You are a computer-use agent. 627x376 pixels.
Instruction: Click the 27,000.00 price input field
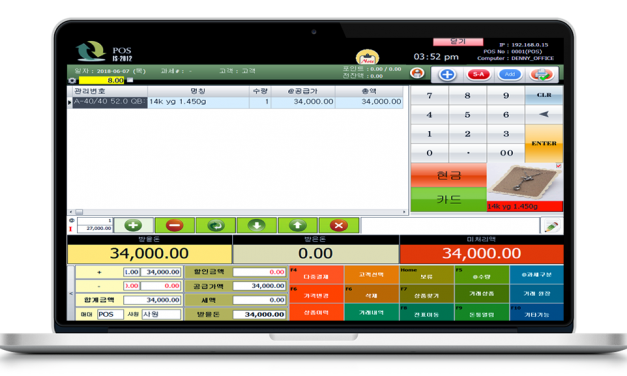[95, 228]
